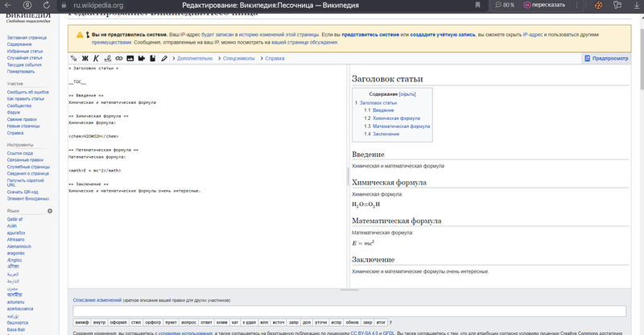Open Заглавная страница sidebar link
Screen dimensions: 644x335
(x=27, y=37)
